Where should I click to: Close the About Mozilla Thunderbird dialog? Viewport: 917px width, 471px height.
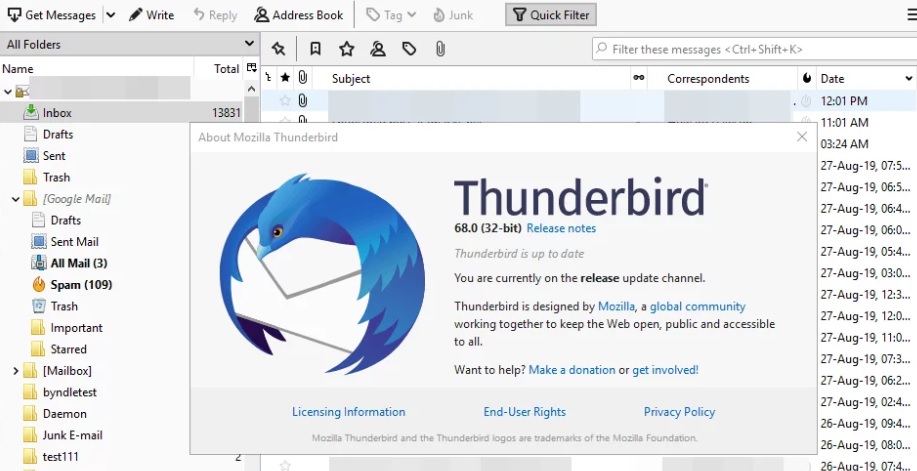(802, 137)
